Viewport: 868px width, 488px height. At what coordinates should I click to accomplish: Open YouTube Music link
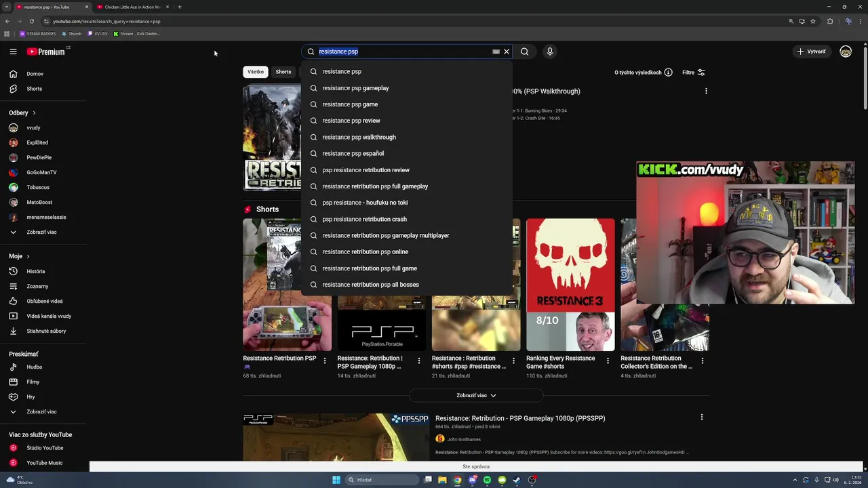(43, 463)
